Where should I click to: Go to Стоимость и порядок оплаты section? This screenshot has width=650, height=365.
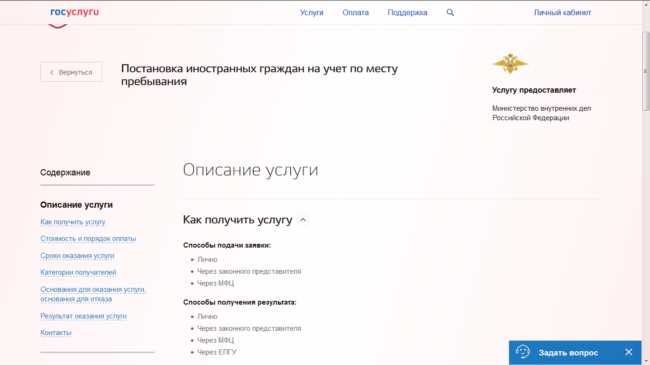pyautogui.click(x=88, y=239)
